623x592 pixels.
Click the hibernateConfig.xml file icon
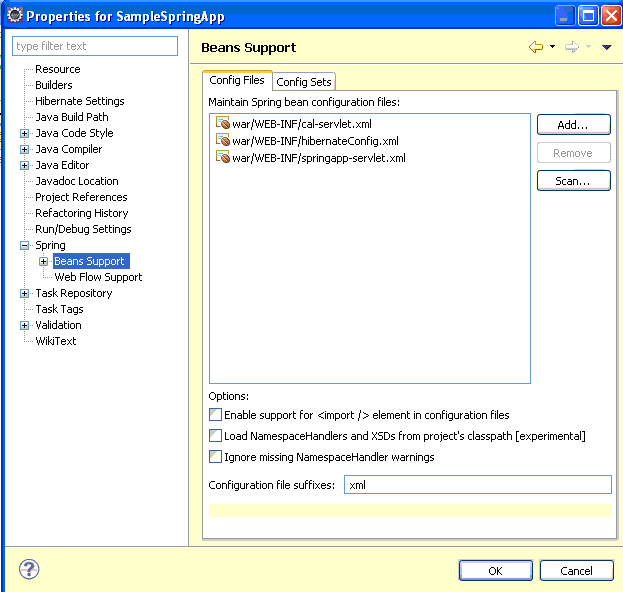[x=223, y=140]
